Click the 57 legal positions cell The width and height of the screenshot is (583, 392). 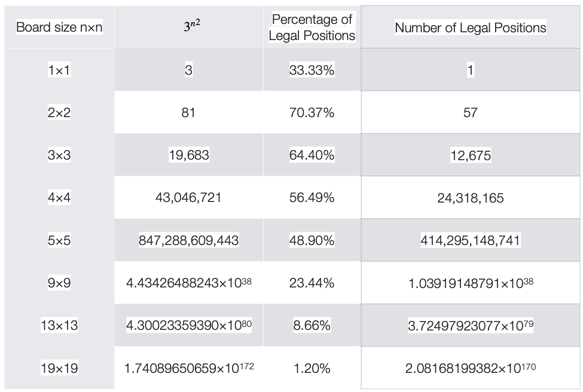471,112
